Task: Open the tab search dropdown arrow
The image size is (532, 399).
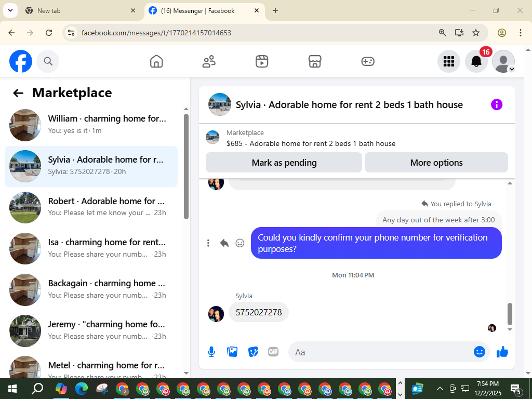Action: tap(10, 10)
